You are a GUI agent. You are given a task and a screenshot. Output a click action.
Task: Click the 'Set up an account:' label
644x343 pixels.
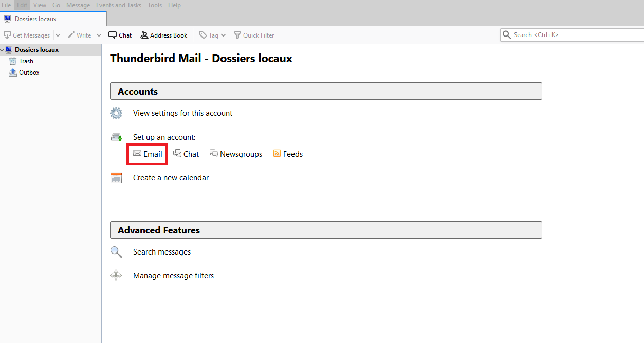[x=164, y=137]
